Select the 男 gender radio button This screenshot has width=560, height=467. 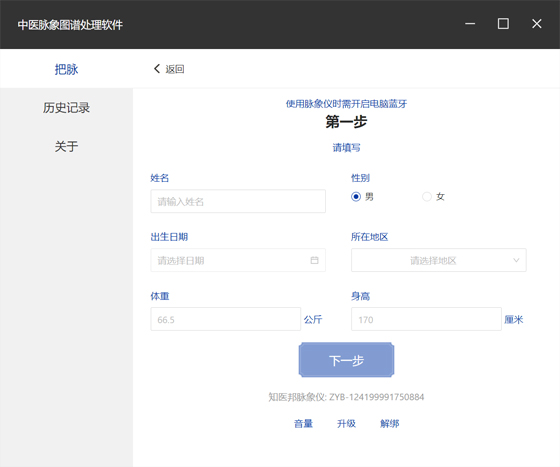point(356,197)
